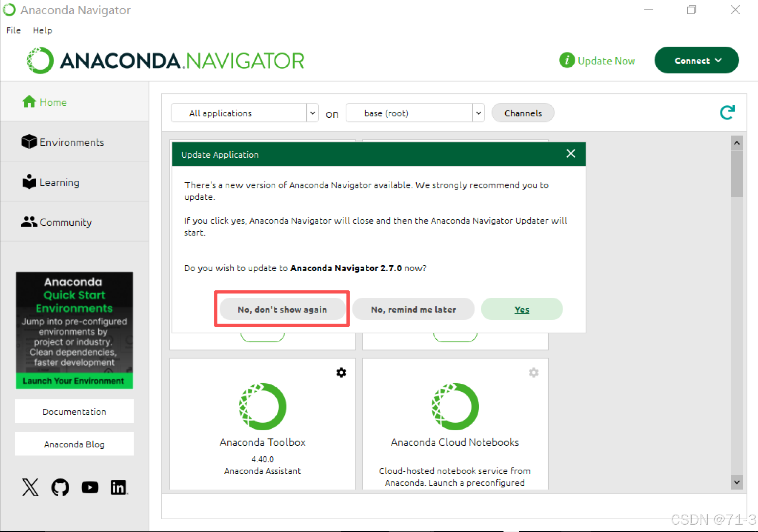
Task: Click the scrollbar up arrow
Action: 736,143
